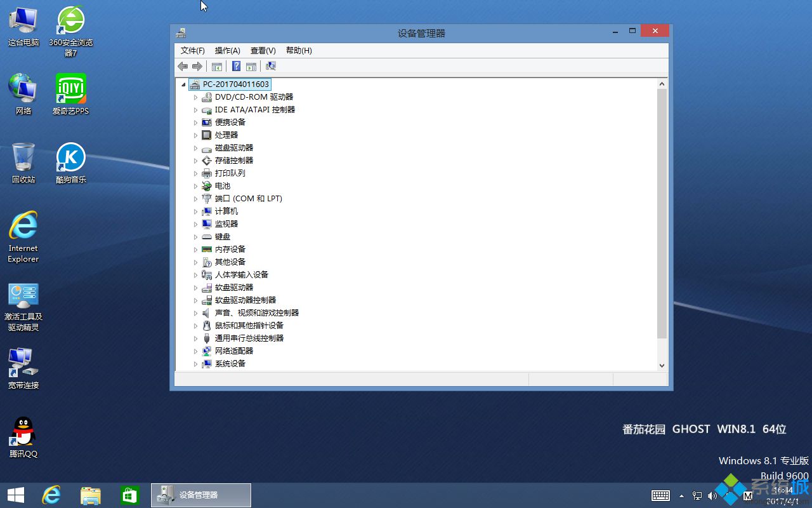Click the 设备管理器 taskbar button
The width and height of the screenshot is (812, 508).
pyautogui.click(x=201, y=495)
